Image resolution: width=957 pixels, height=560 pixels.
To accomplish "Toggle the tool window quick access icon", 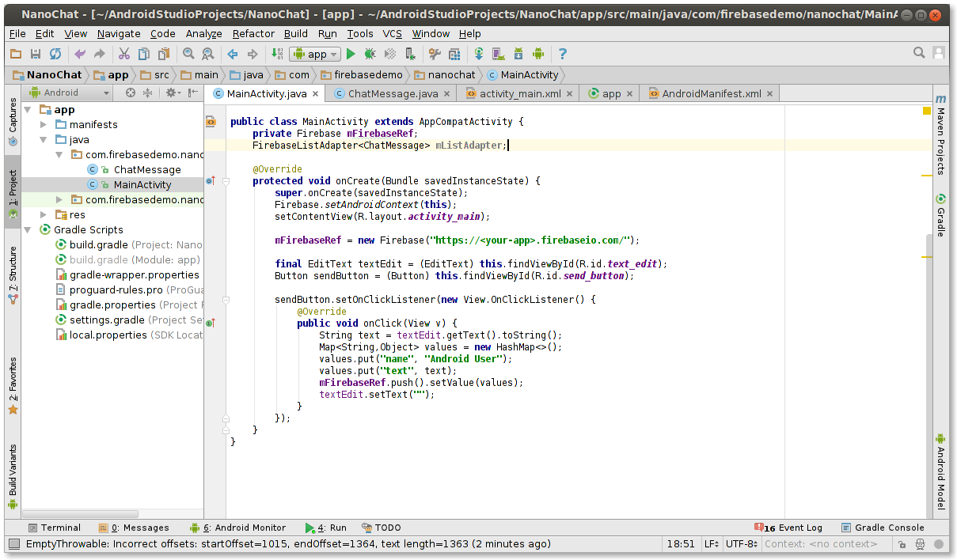I will [x=13, y=544].
